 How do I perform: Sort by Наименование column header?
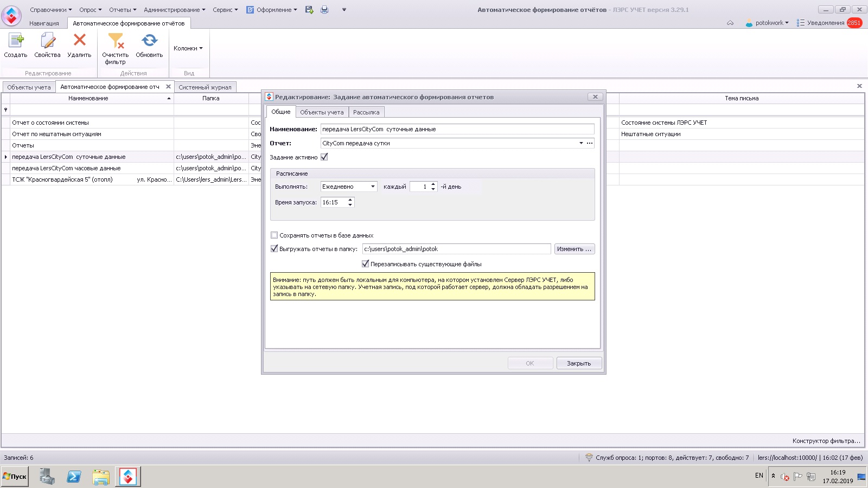[x=92, y=98]
